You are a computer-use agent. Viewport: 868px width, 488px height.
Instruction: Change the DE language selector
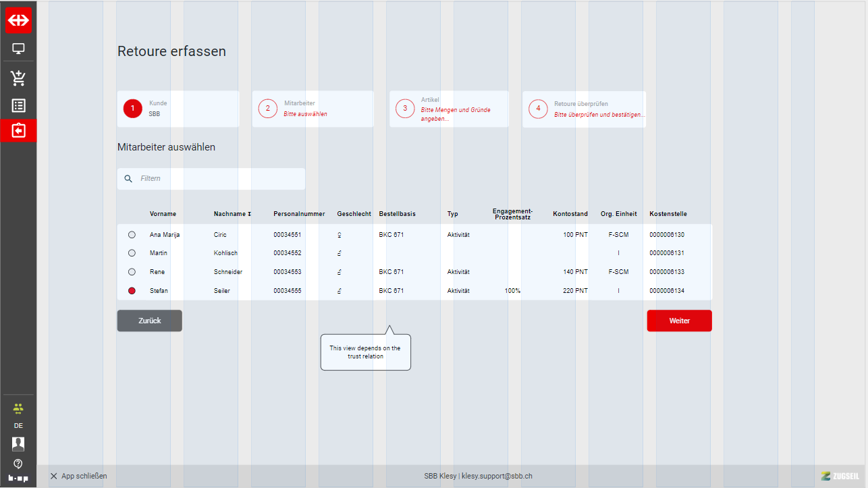coord(18,426)
